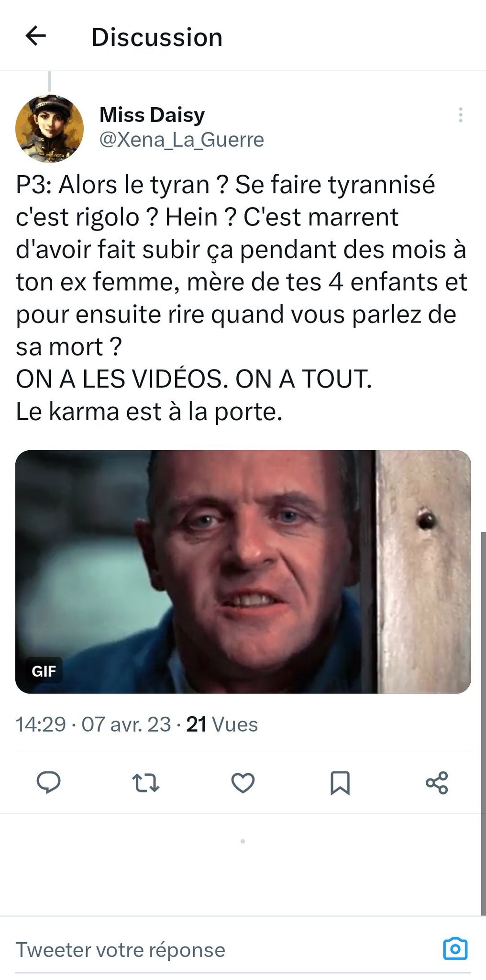Share the tweet via the share icon
Screen dimensions: 486x980
click(437, 783)
